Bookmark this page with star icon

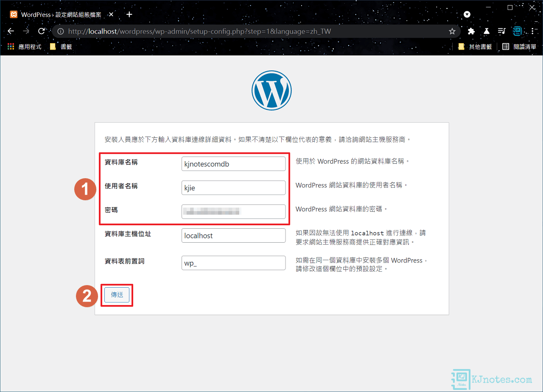tap(452, 31)
